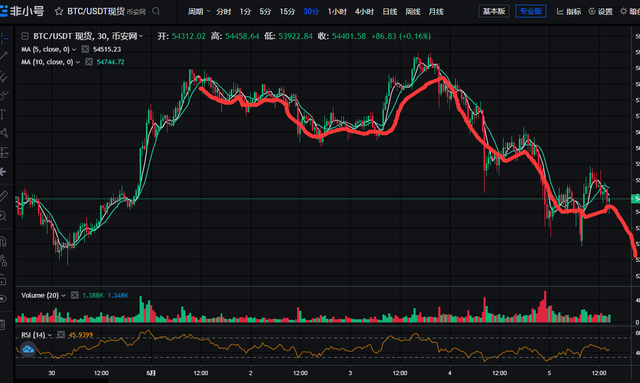This screenshot has height=383, width=640.
Task: Select the 月线 monthly timeframe tab
Action: tap(436, 11)
